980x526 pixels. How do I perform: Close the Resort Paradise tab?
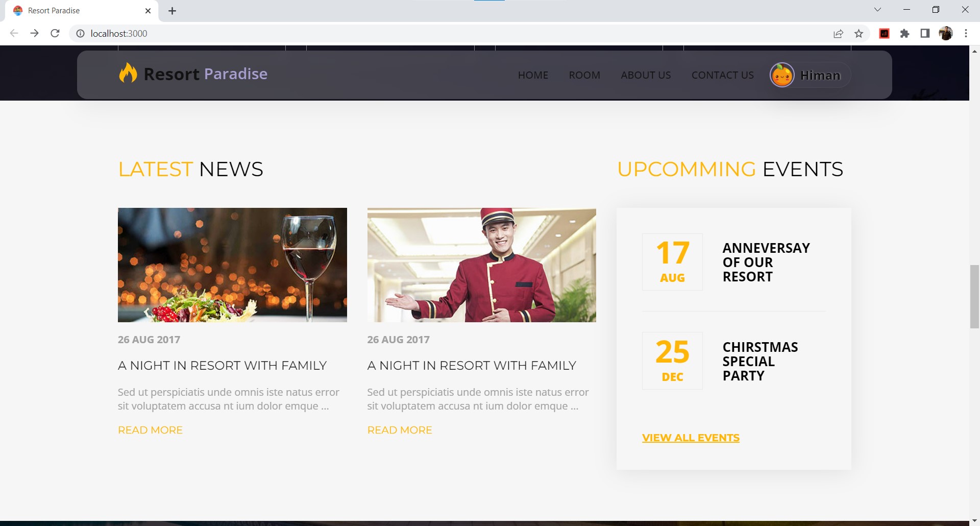click(148, 11)
